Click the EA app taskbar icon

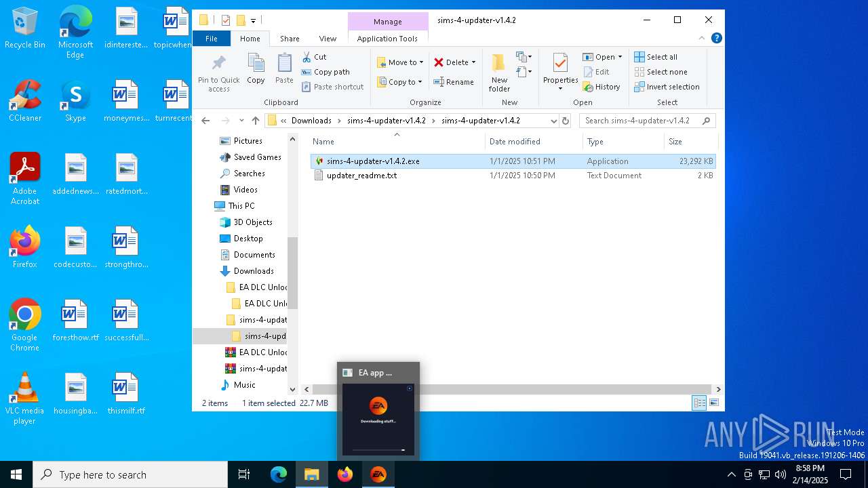(x=378, y=474)
